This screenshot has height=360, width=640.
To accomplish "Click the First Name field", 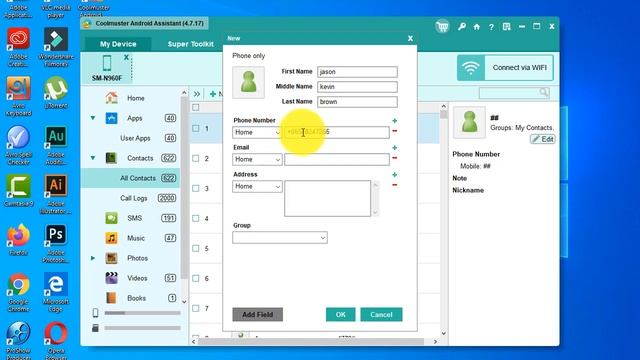I will click(357, 72).
